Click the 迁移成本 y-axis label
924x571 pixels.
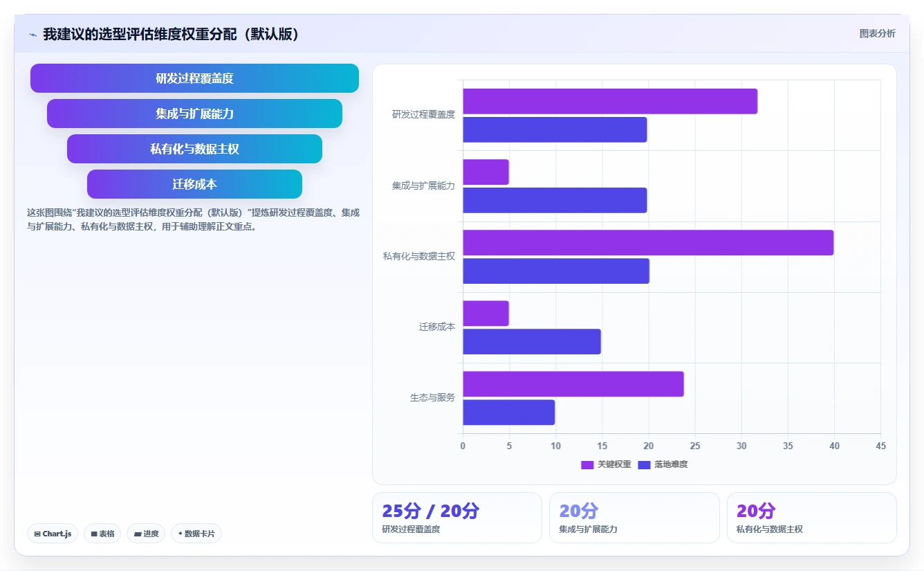437,327
